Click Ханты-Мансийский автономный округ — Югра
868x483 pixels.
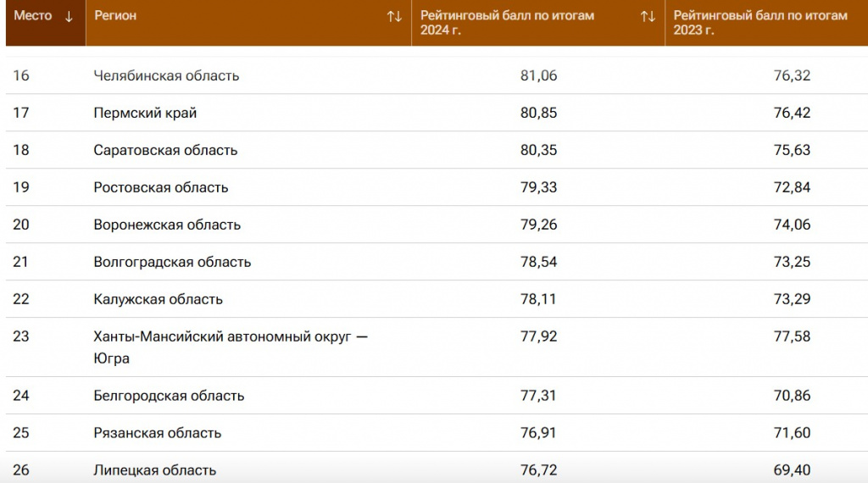tap(231, 347)
